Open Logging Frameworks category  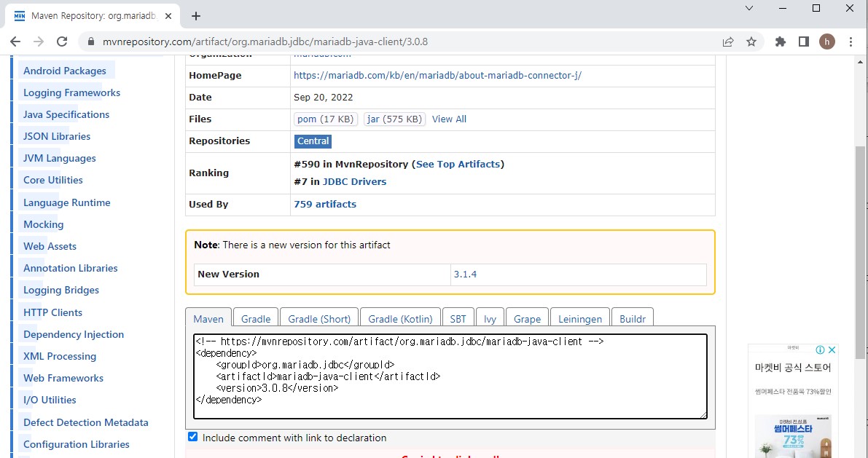coord(72,92)
